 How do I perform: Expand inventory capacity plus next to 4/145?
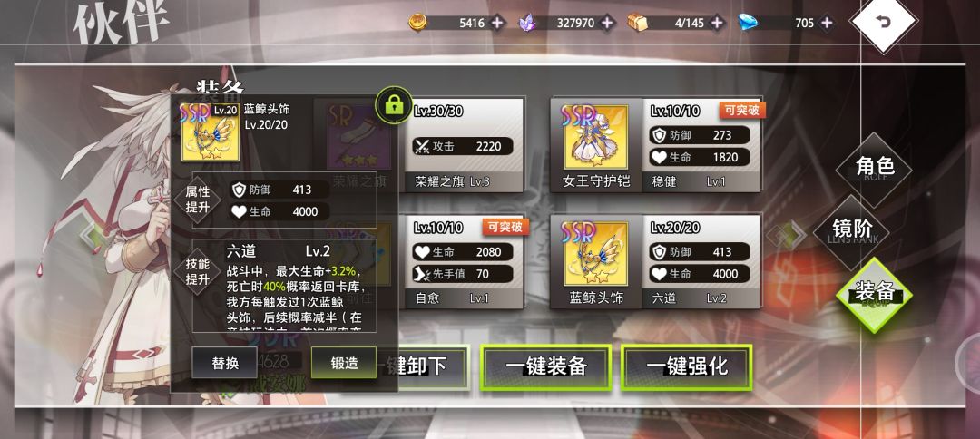point(716,23)
